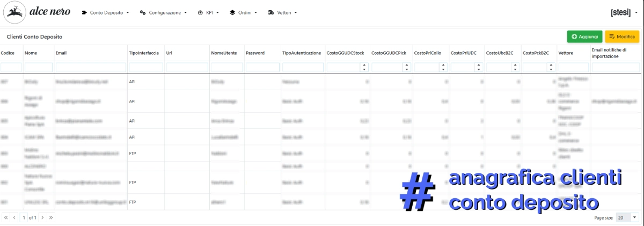Go to last page of results
Image resolution: width=644 pixels, height=226 pixels.
pos(51,217)
